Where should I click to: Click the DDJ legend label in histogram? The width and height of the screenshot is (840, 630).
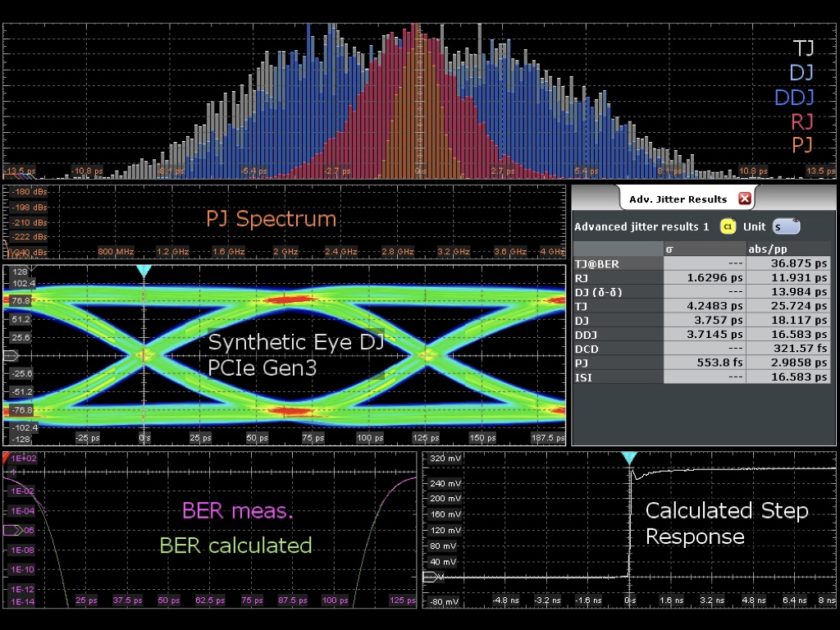(x=794, y=98)
